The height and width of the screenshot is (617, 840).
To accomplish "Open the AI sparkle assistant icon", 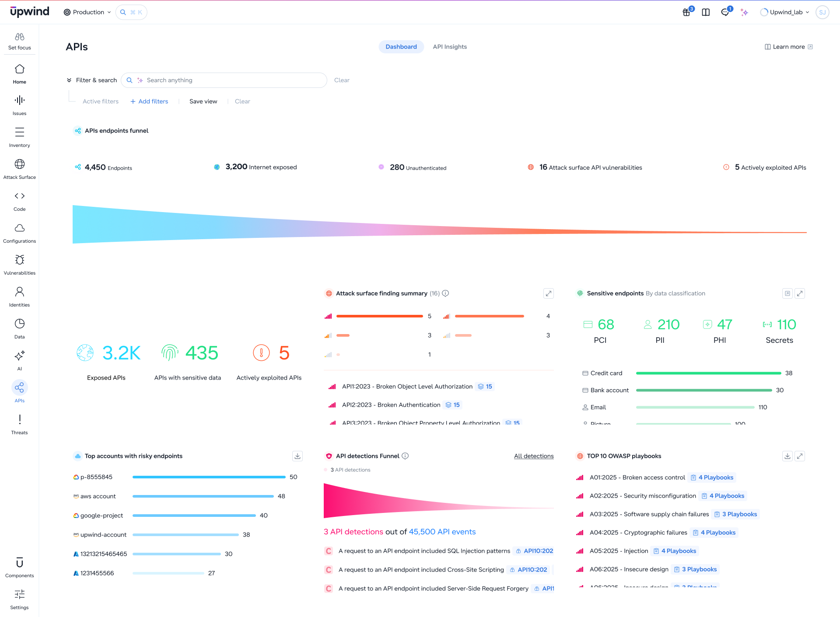I will (744, 12).
